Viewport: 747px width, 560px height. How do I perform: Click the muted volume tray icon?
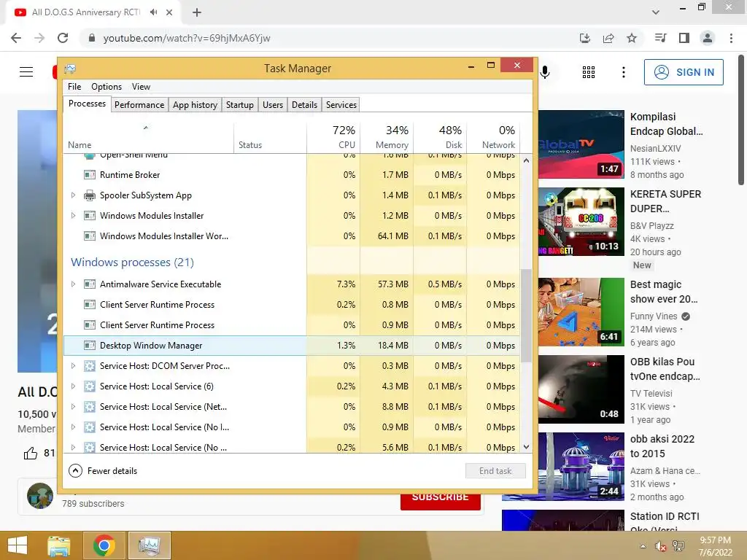[x=660, y=546]
